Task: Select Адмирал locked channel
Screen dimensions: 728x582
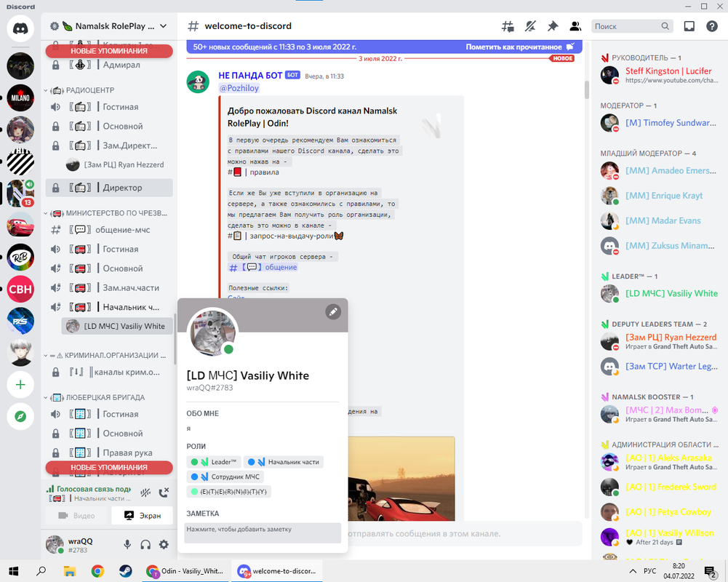Action: [109, 65]
